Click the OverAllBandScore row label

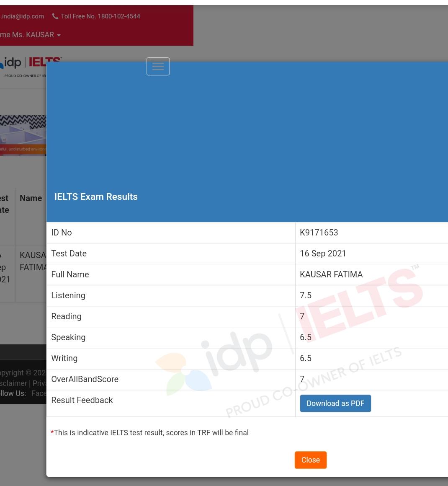click(x=85, y=379)
